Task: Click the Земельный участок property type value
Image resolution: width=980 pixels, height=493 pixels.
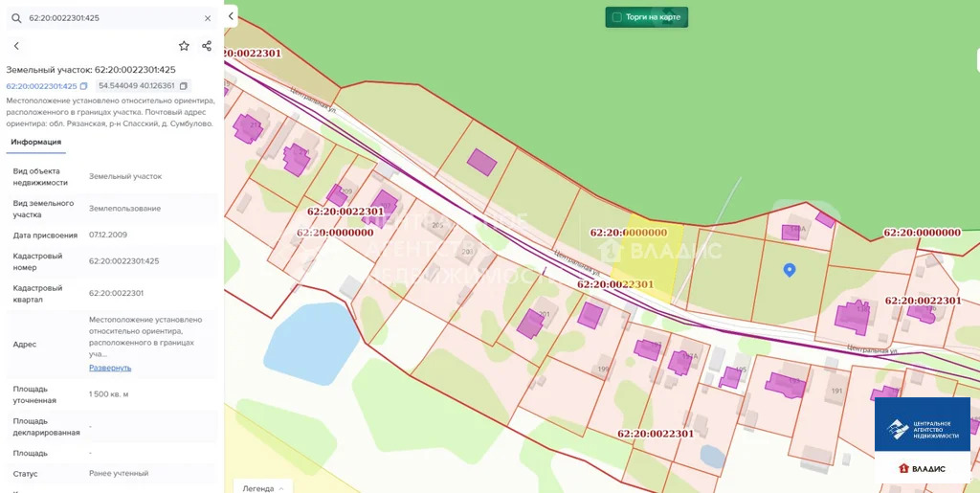Action: [125, 176]
